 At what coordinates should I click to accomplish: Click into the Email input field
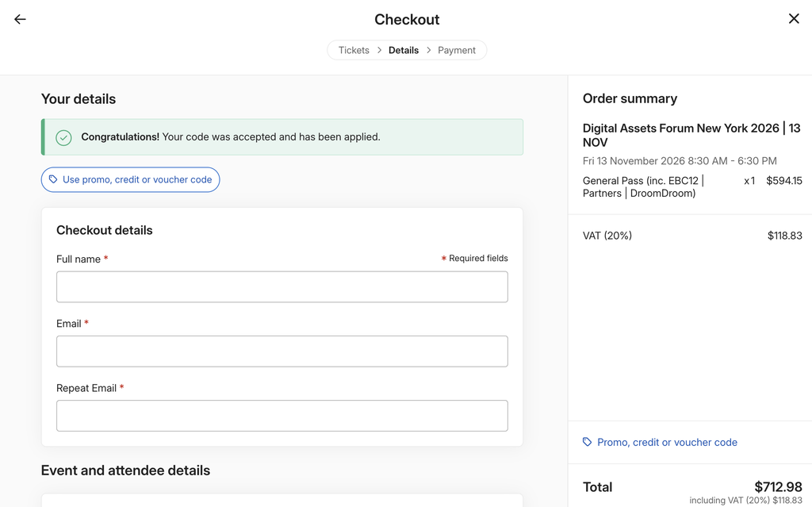pyautogui.click(x=282, y=351)
